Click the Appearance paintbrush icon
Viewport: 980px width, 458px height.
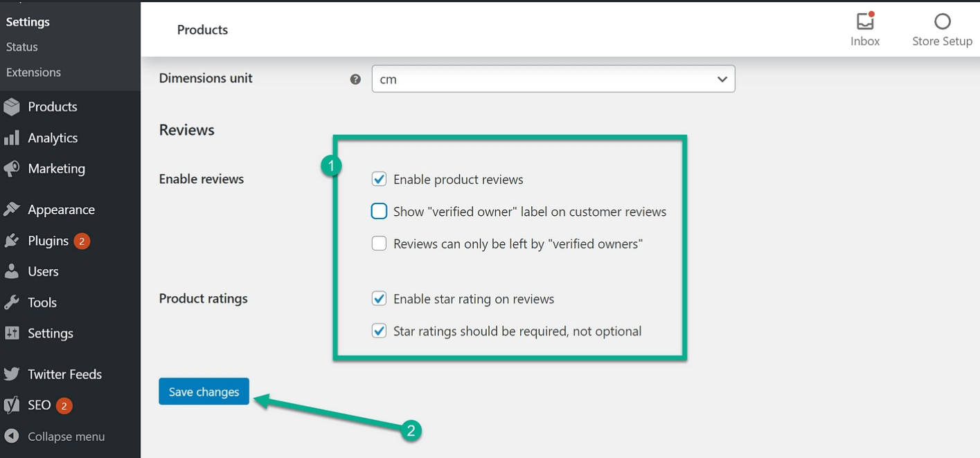(x=12, y=210)
